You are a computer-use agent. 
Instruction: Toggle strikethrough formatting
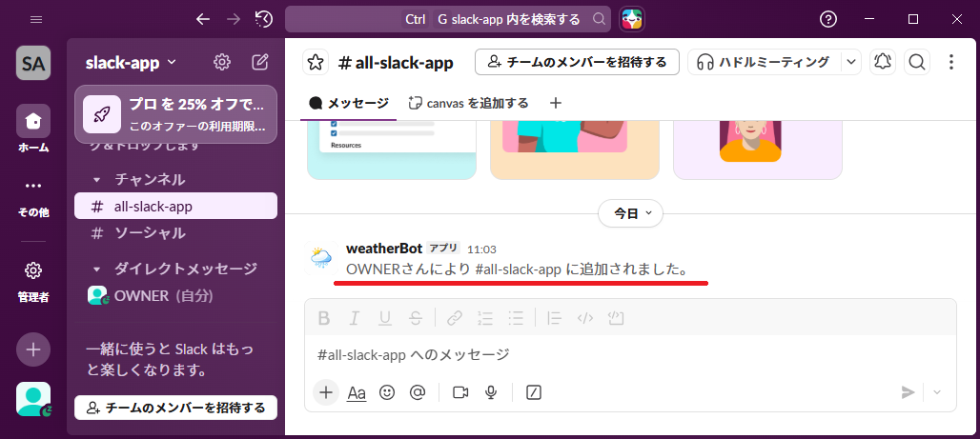tap(416, 318)
